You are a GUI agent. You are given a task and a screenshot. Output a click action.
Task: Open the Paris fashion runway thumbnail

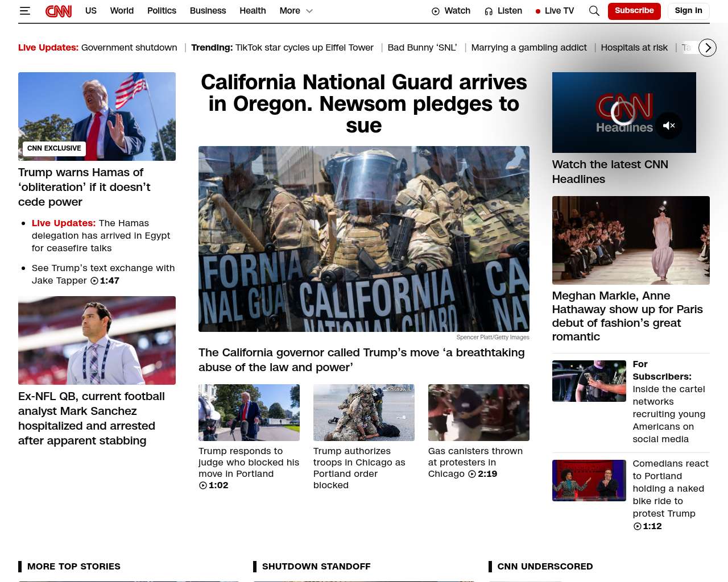631,240
